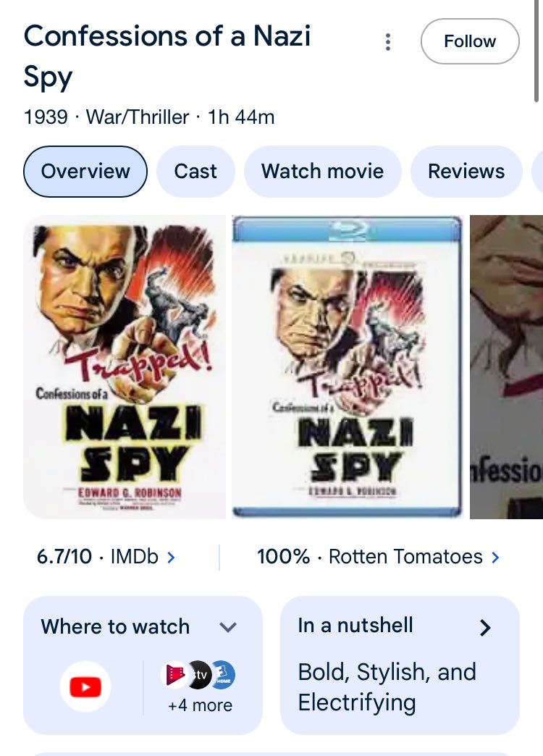Open the 6.7/10 IMDb rating link

(98, 557)
